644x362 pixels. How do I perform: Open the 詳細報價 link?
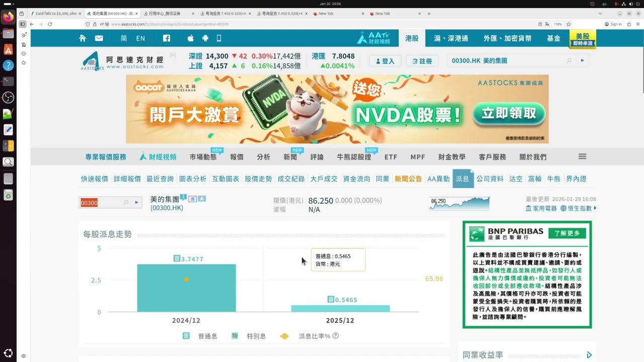click(x=127, y=178)
